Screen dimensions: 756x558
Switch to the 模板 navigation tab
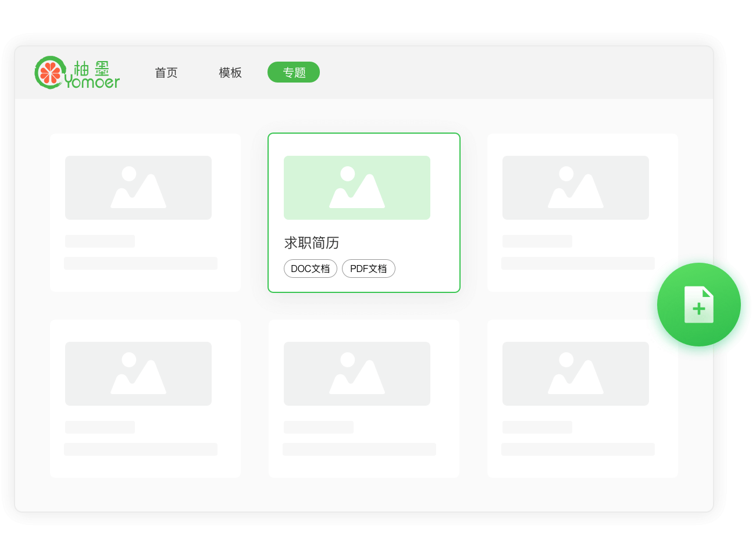point(230,73)
